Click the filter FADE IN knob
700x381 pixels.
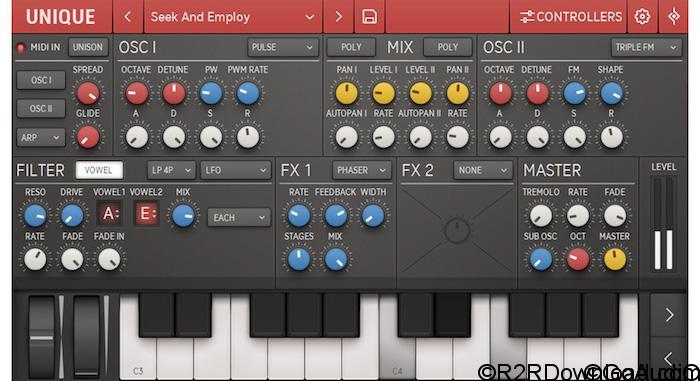pos(109,260)
